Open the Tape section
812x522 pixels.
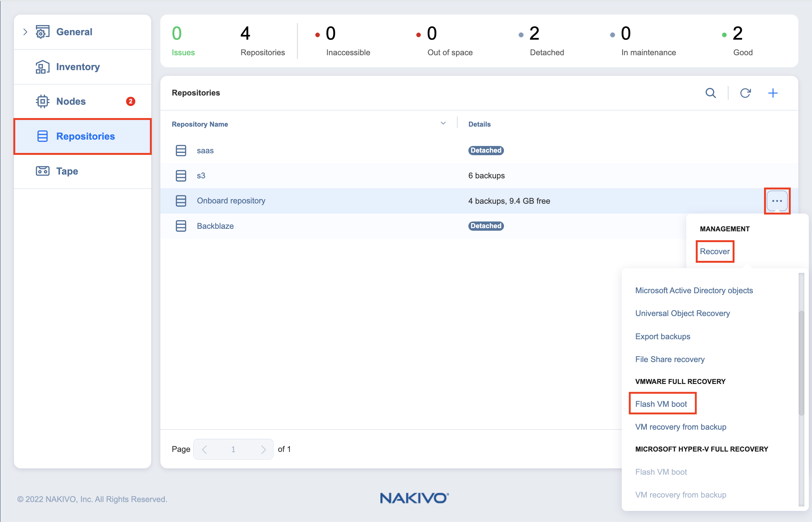83,171
